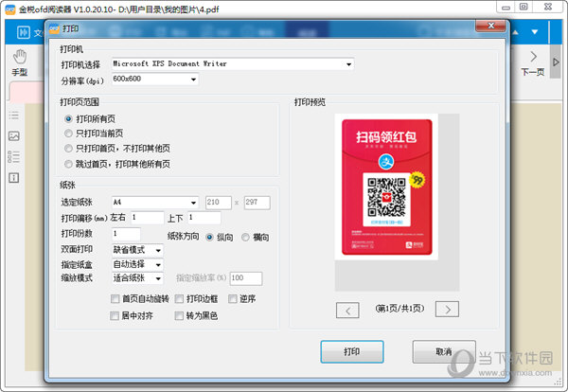Click the scaling percentage 100 field

pos(246,278)
